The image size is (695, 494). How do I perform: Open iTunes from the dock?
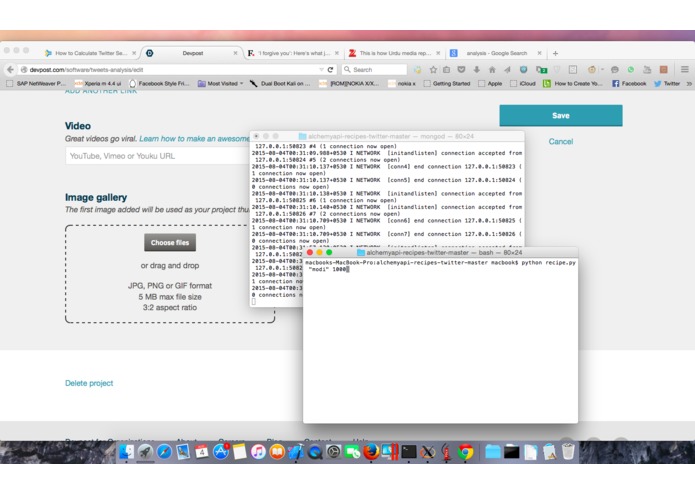[258, 452]
